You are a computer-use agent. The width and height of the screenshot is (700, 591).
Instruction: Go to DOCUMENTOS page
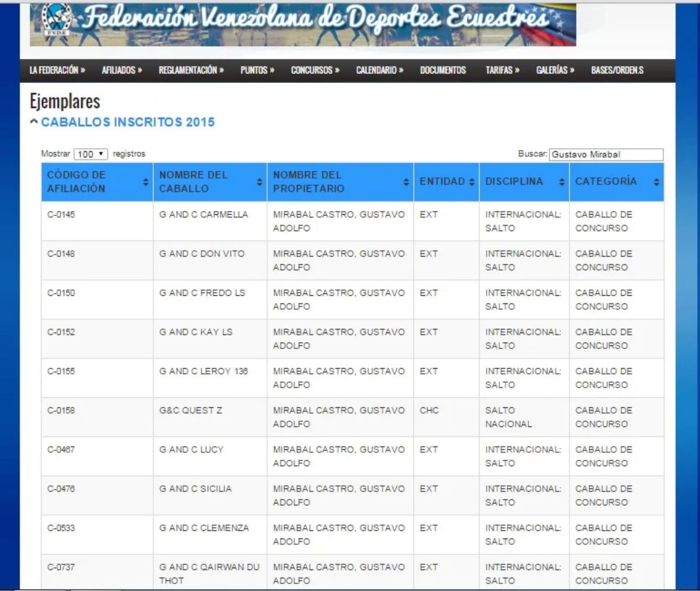pyautogui.click(x=443, y=70)
